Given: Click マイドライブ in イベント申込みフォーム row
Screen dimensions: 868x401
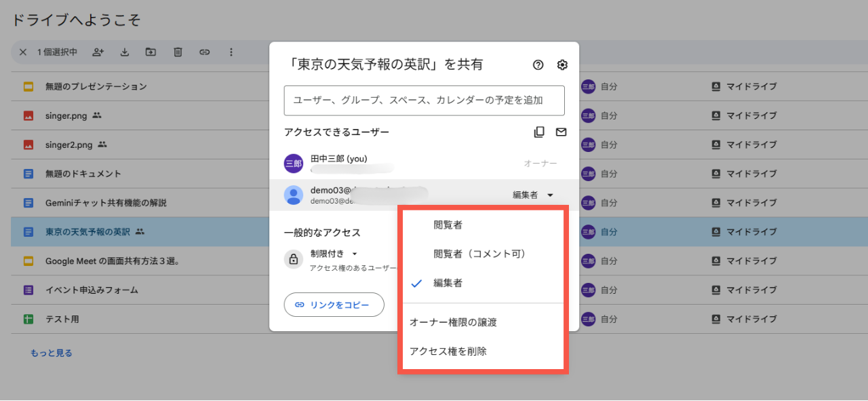Looking at the screenshot, I should [x=751, y=290].
